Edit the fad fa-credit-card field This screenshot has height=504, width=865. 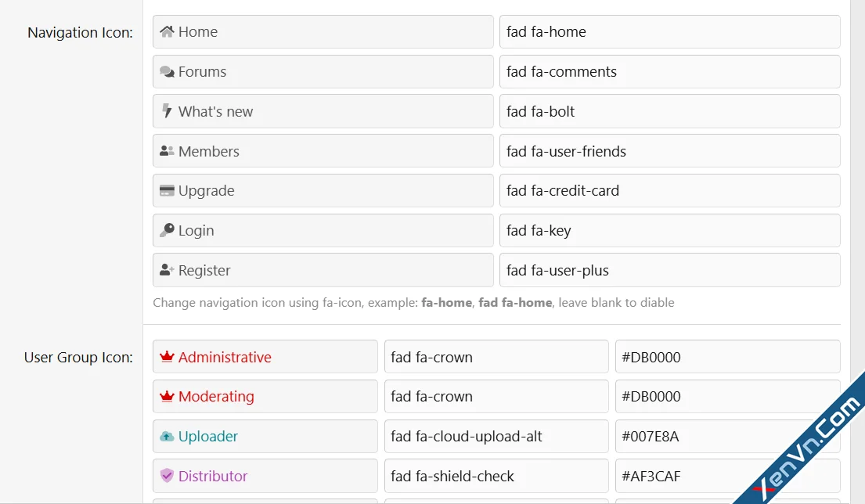(670, 191)
